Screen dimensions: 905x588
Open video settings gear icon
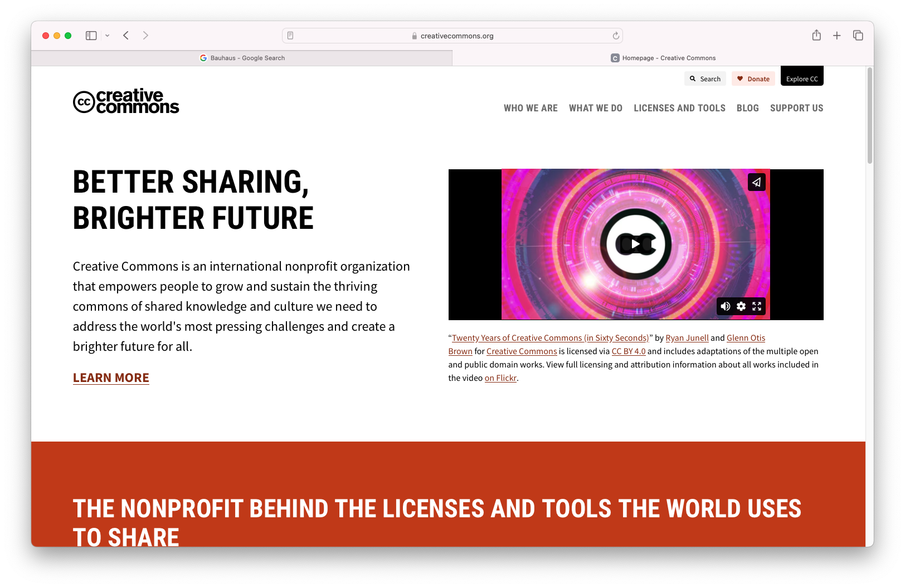[x=741, y=306]
